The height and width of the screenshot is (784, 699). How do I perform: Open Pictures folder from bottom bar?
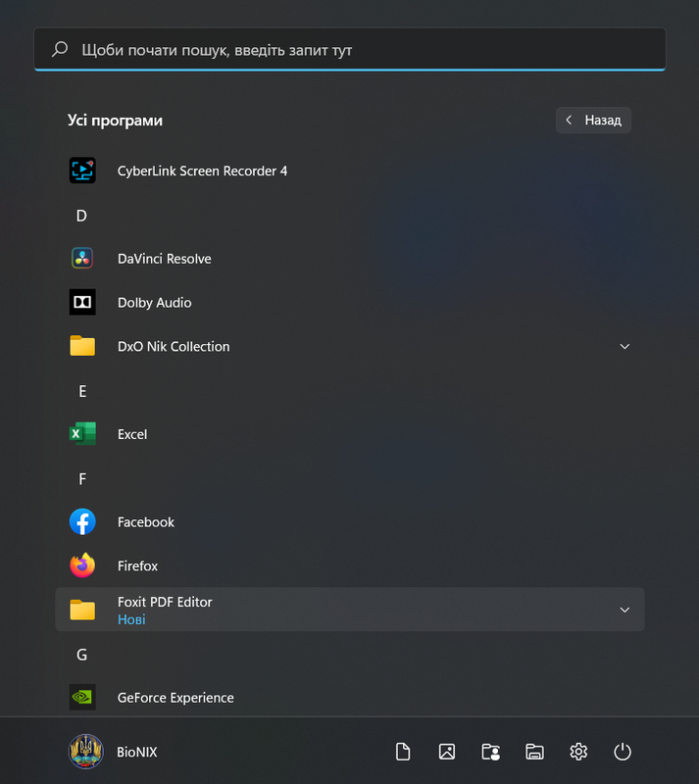(x=447, y=752)
